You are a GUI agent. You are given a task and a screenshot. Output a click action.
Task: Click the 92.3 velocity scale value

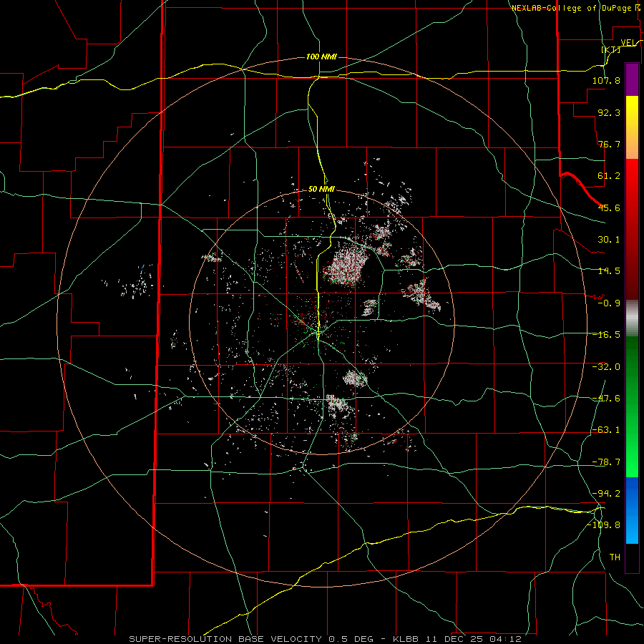[609, 112]
